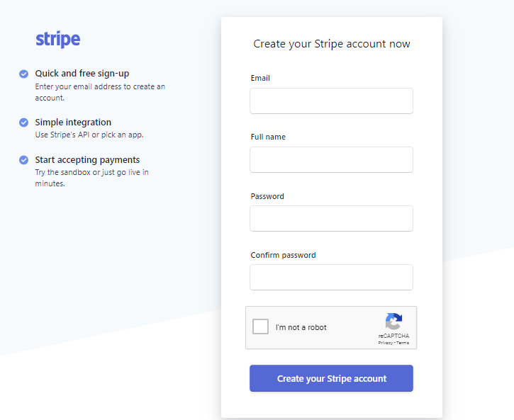Image resolution: width=514 pixels, height=420 pixels.
Task: Click into the Full name field
Action: [331, 160]
